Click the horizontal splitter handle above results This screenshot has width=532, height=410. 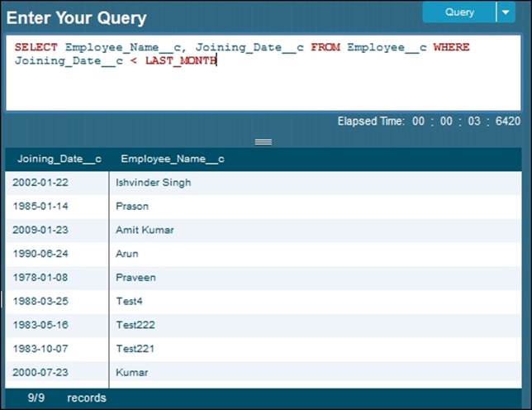[x=264, y=142]
